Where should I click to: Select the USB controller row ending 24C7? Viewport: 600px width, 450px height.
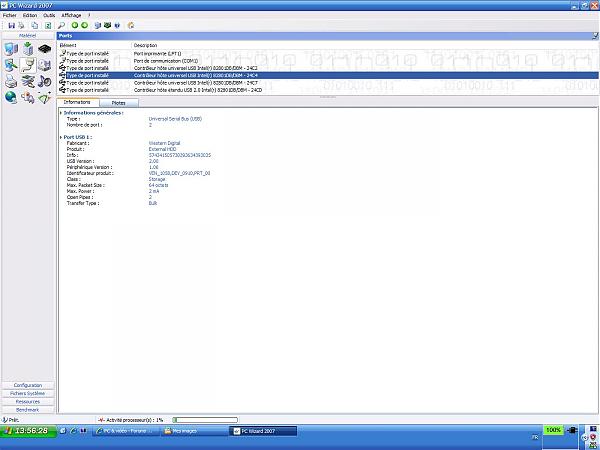pyautogui.click(x=328, y=83)
